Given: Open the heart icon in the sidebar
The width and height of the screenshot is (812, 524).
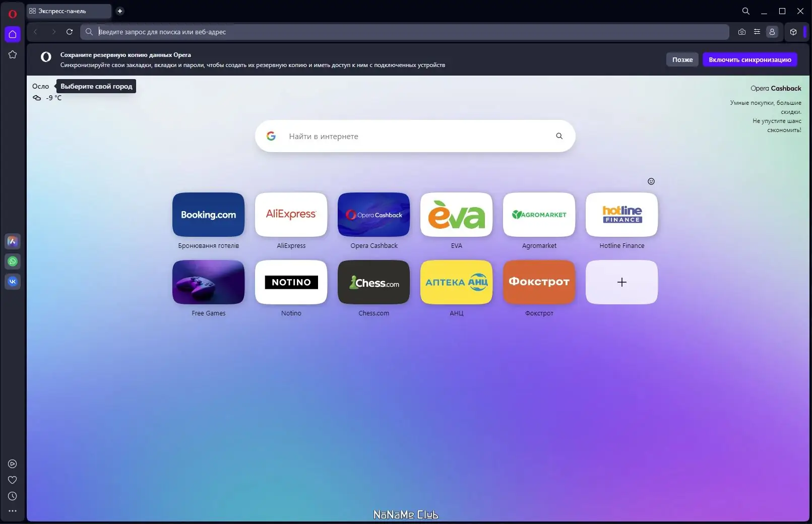Looking at the screenshot, I should pyautogui.click(x=13, y=480).
